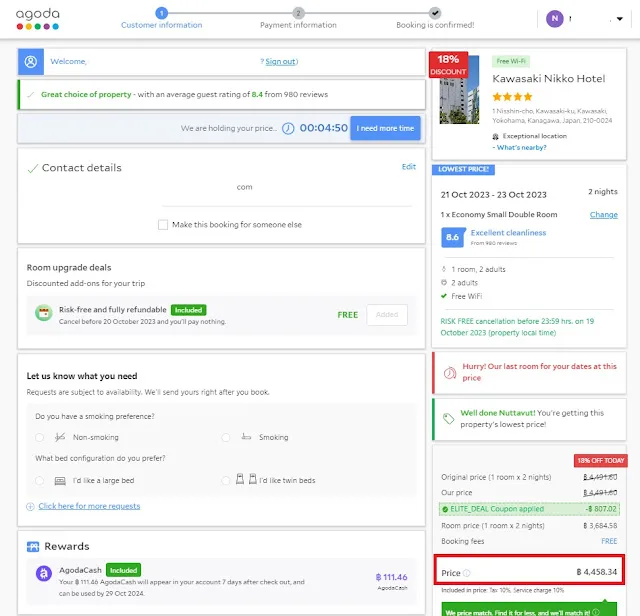The image size is (640, 616).
Task: Click the Sign out link
Action: pyautogui.click(x=281, y=62)
